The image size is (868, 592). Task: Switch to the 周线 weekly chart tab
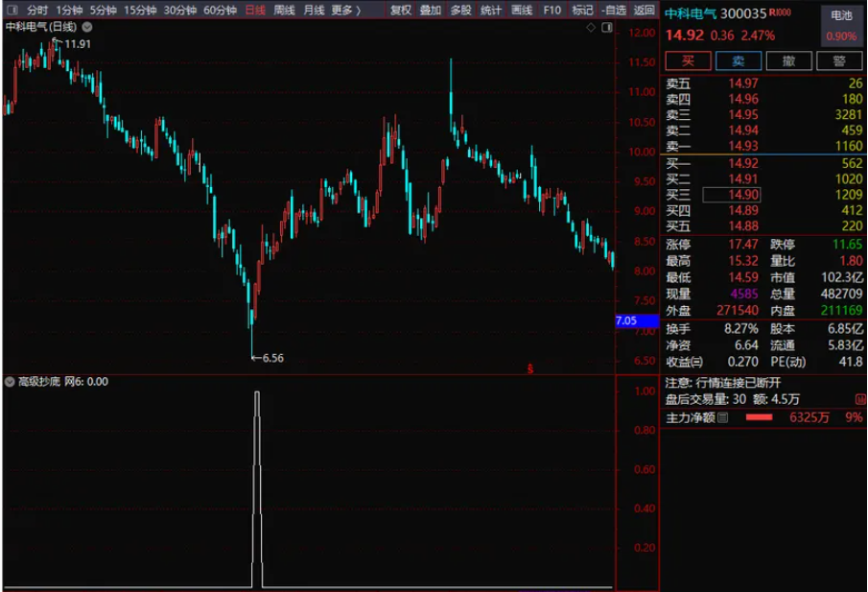tap(284, 8)
